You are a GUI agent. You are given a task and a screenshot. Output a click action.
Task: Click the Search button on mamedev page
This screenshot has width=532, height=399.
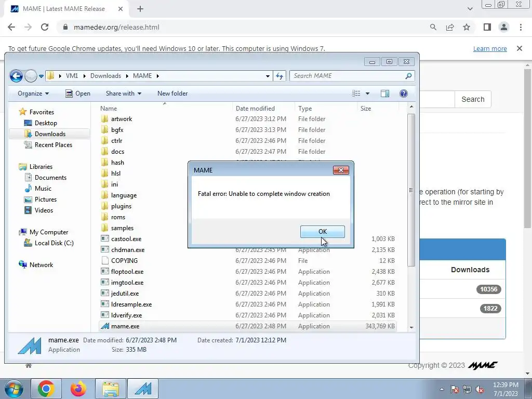point(473,99)
